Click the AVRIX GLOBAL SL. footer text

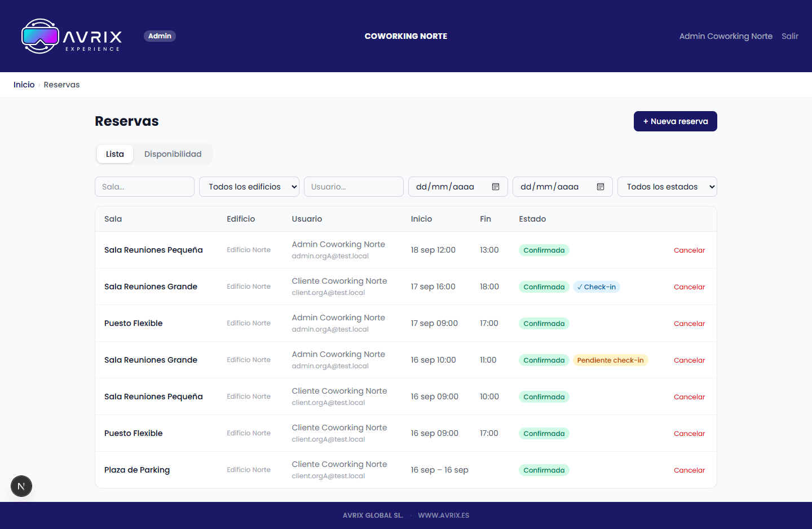pos(373,515)
